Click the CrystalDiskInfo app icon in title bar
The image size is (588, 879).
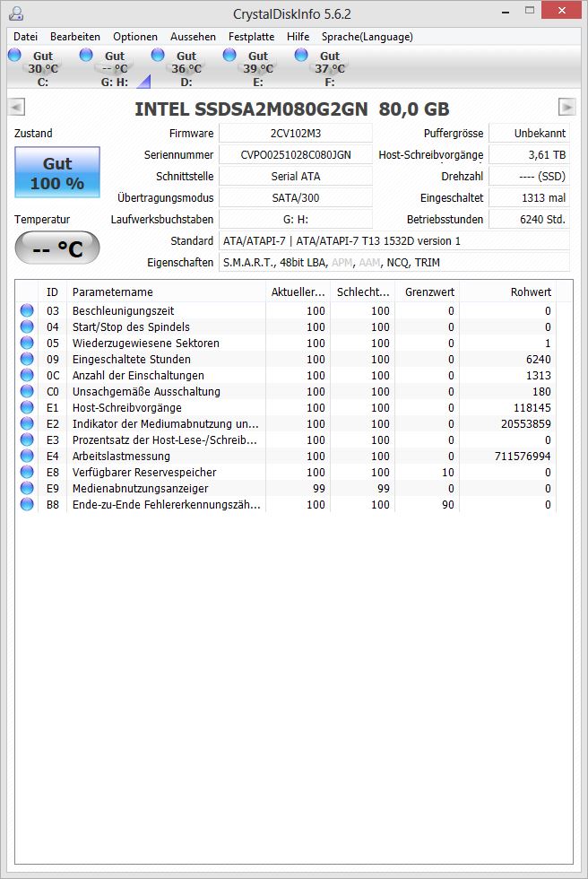coord(16,13)
